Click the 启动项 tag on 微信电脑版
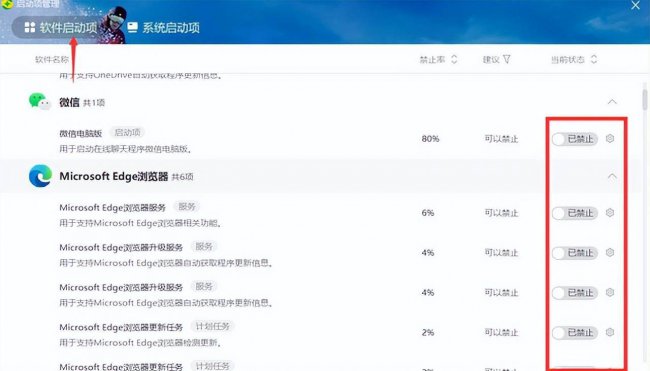This screenshot has height=371, width=650. pos(127,133)
